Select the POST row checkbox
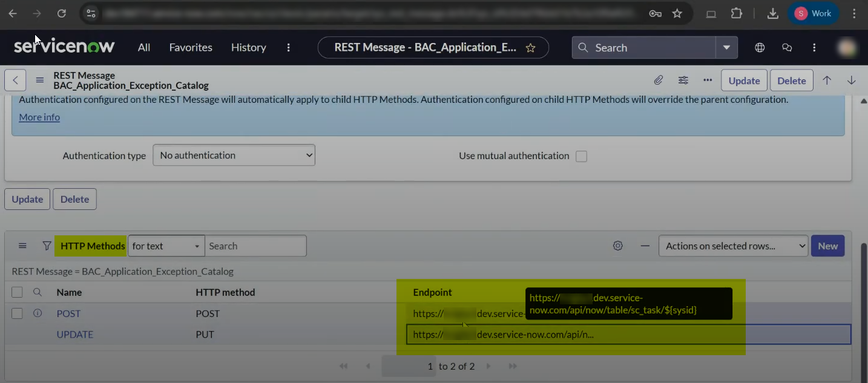The image size is (868, 383). [17, 313]
